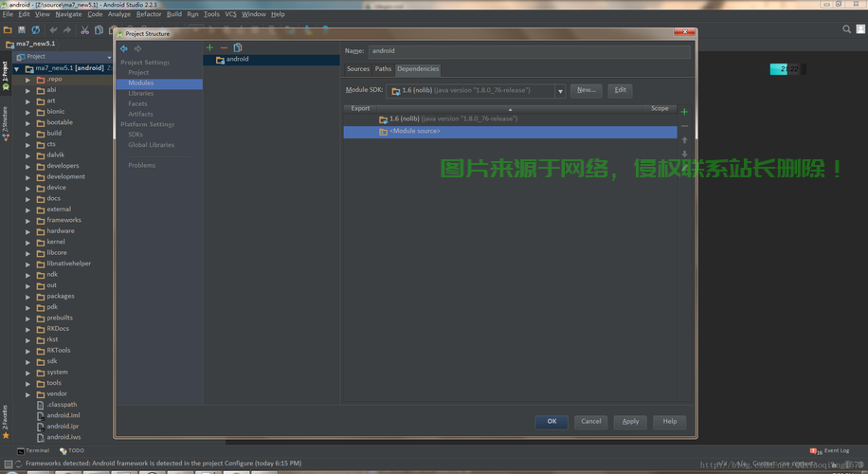Click the Cancel button

click(590, 422)
